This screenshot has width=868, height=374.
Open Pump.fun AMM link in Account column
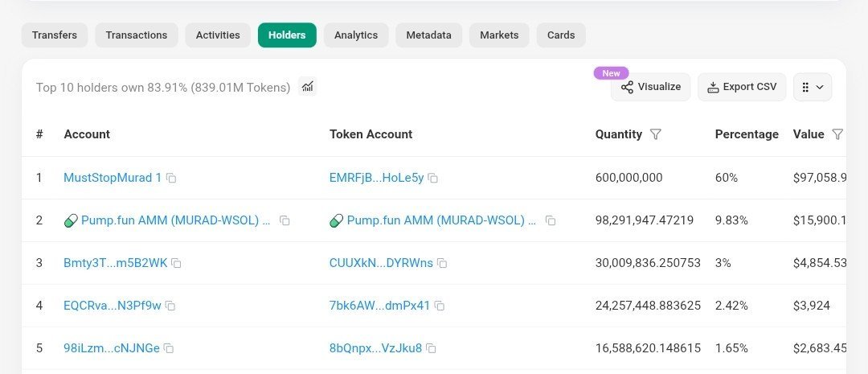click(175, 220)
